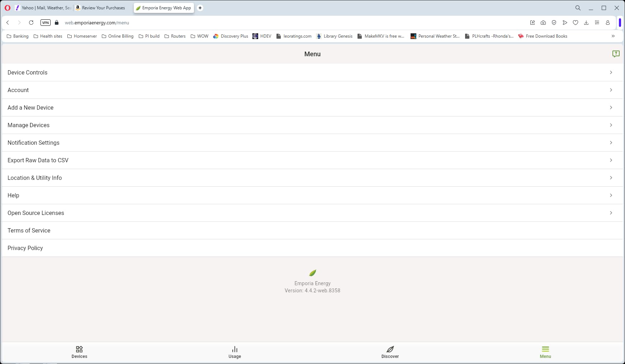The image size is (625, 364).
Task: Open the Personal Weather Station bookmark
Action: pyautogui.click(x=435, y=36)
